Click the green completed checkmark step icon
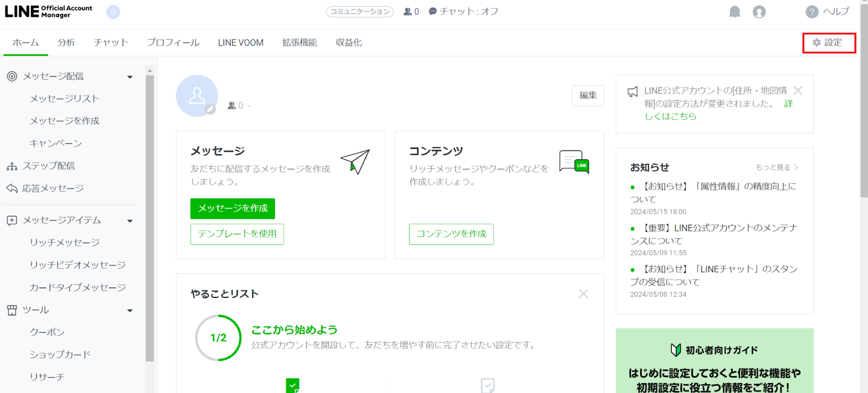Screen dimensions: 868x393 [x=292, y=385]
